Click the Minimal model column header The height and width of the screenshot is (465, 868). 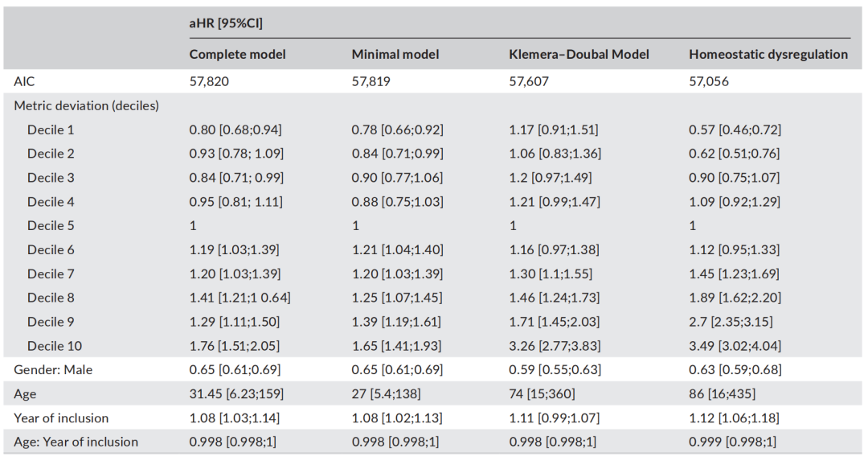(395, 55)
